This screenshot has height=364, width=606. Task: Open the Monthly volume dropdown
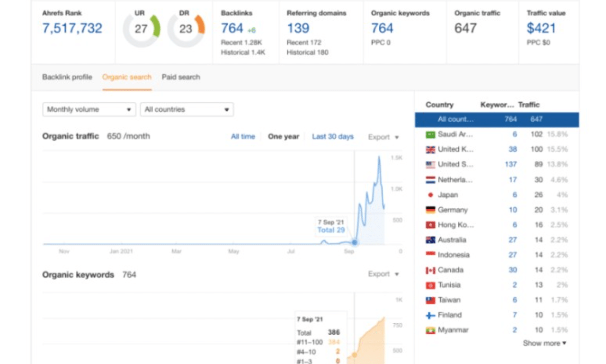point(89,109)
